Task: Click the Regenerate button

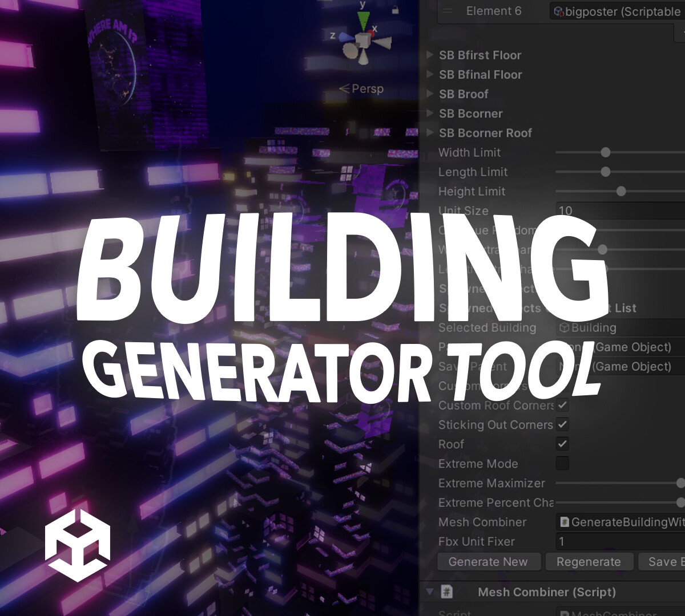Action: click(x=589, y=562)
